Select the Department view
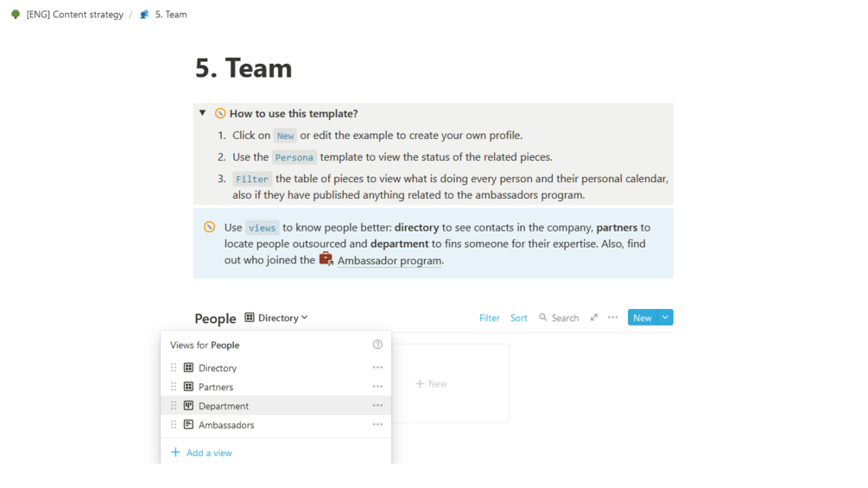 (224, 406)
